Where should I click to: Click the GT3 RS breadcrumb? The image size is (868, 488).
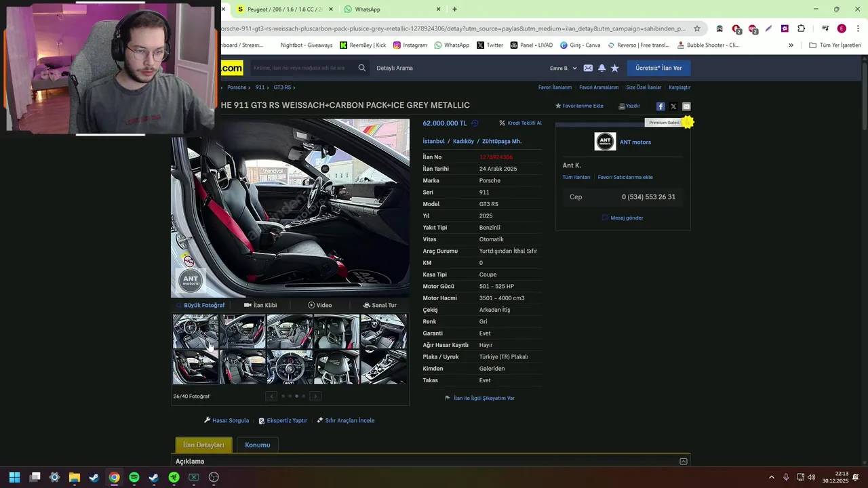pos(282,87)
